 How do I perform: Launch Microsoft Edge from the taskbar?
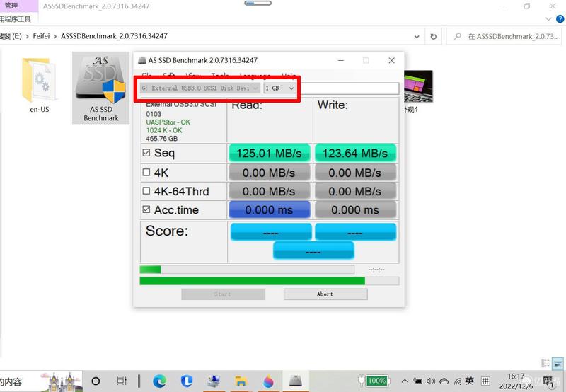[x=160, y=381]
